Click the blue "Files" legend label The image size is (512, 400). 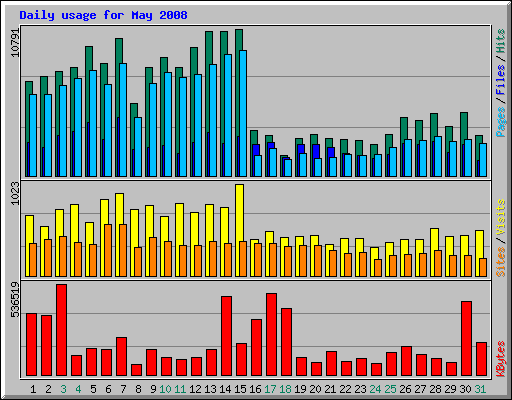(501, 79)
